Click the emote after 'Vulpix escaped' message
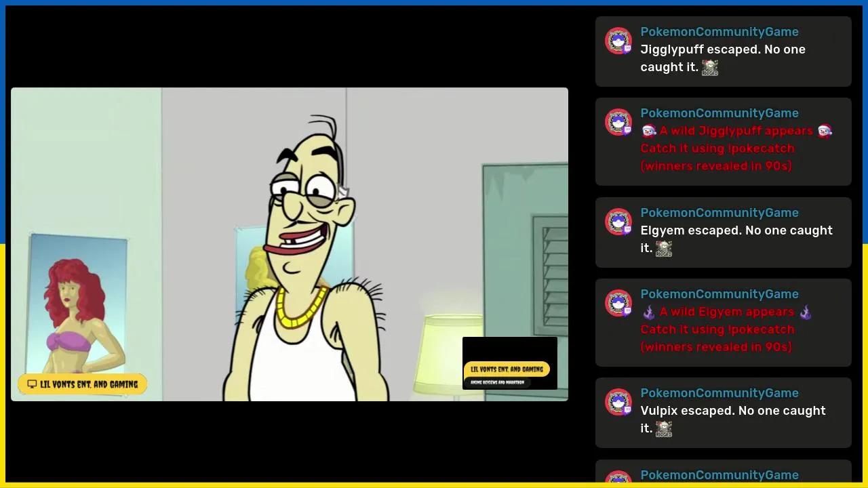Screen dimensions: 868x488 tap(664, 428)
